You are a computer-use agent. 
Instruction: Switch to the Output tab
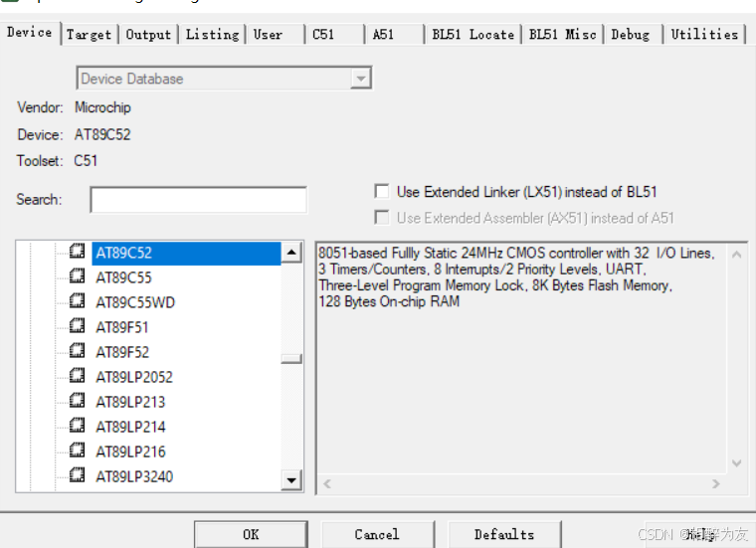(x=148, y=35)
